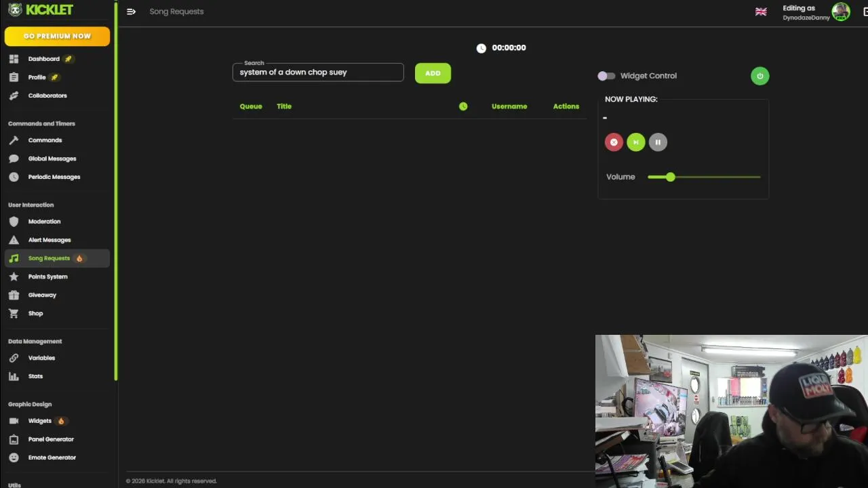Select Giveaway in the sidebar

pos(42,295)
